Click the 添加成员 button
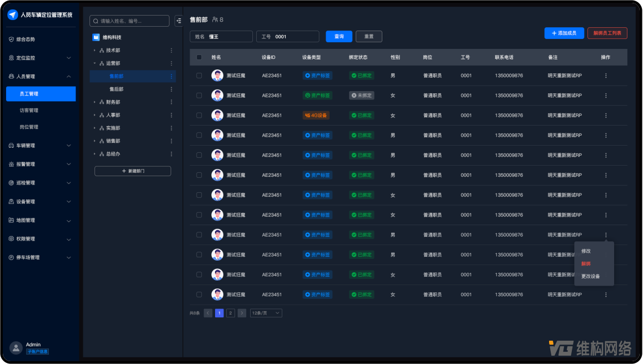The image size is (643, 364). click(x=564, y=33)
